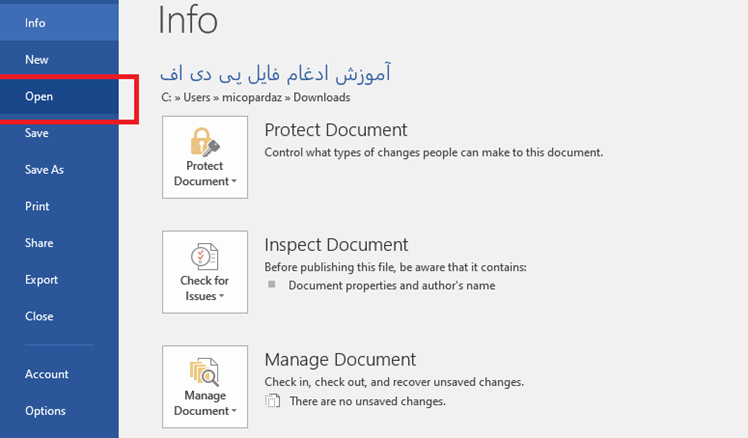Select Export in the sidebar

coord(59,280)
